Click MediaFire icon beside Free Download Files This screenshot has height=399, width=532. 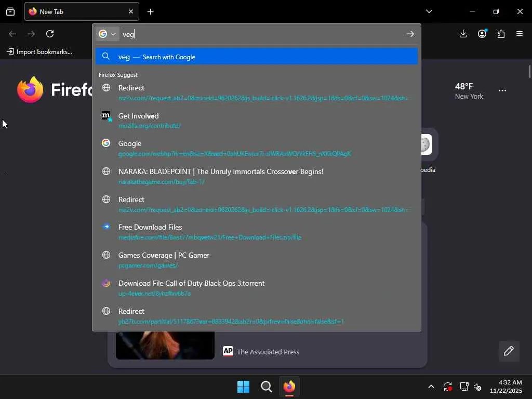pyautogui.click(x=106, y=227)
